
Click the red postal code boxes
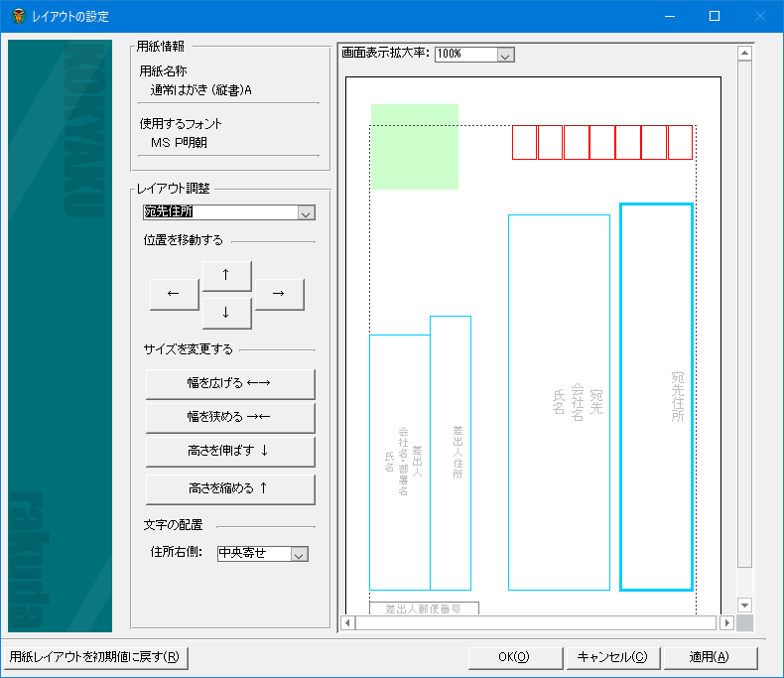(x=602, y=143)
